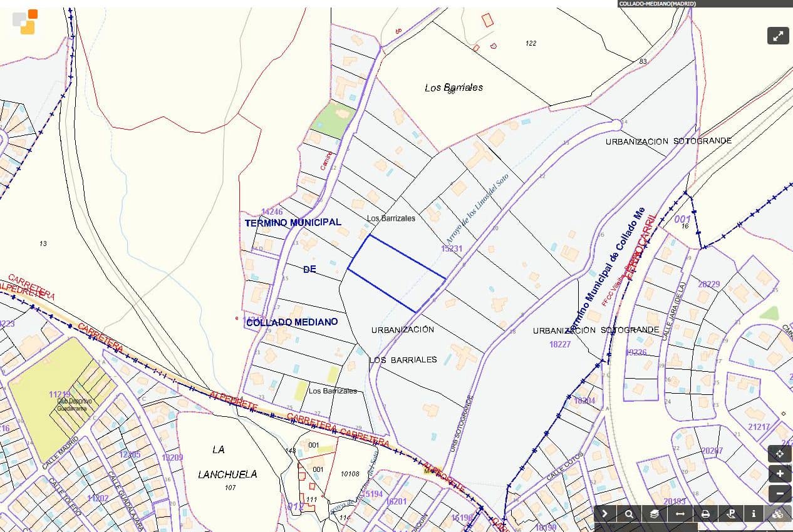Click the "URBANIZACIÓN SOTOGRANDE" upper label
The image size is (793, 532).
[668, 141]
